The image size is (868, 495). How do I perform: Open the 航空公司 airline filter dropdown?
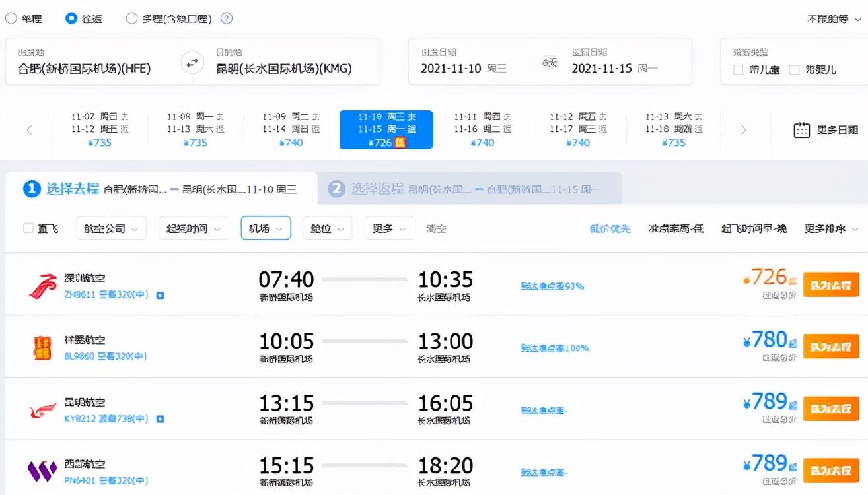(111, 228)
